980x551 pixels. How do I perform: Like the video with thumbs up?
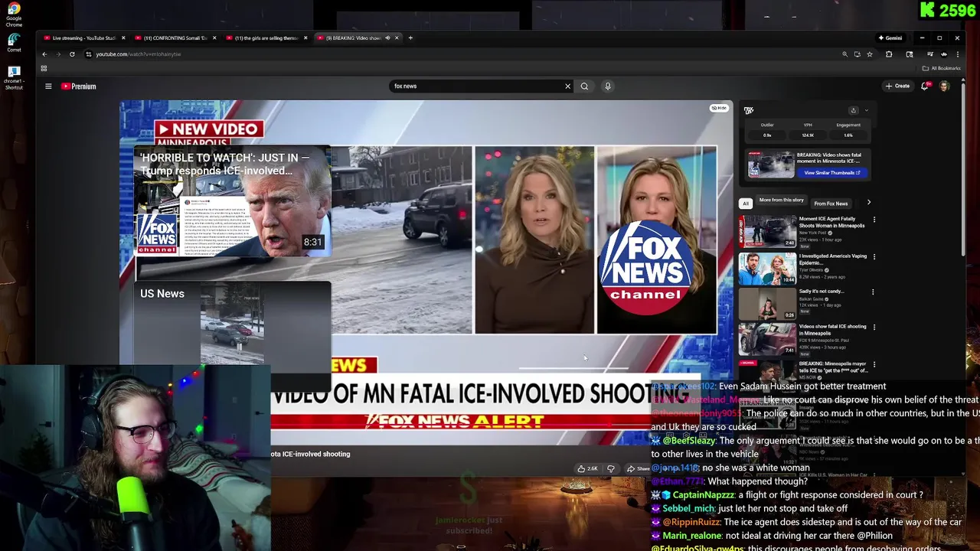click(587, 468)
